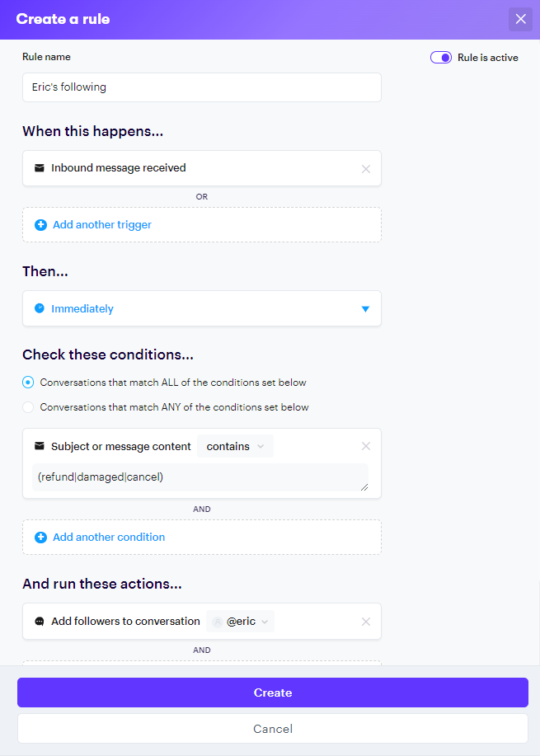Click the clock icon beside Immediately

pos(40,308)
